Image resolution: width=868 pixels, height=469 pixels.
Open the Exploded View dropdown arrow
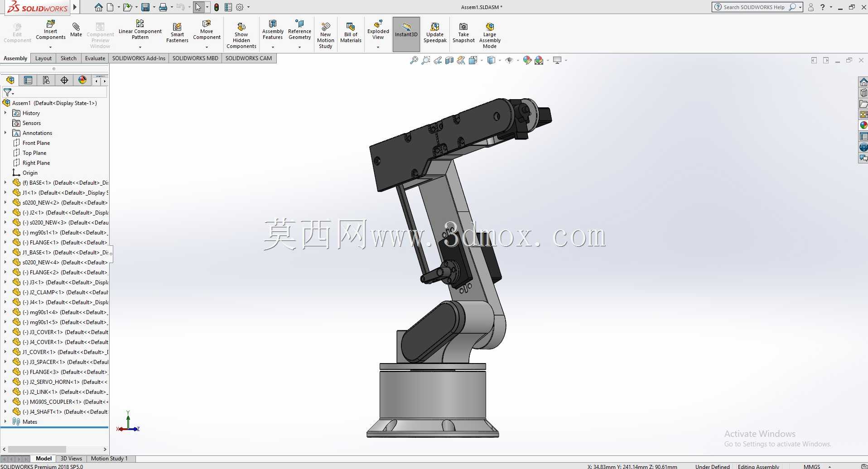point(378,47)
